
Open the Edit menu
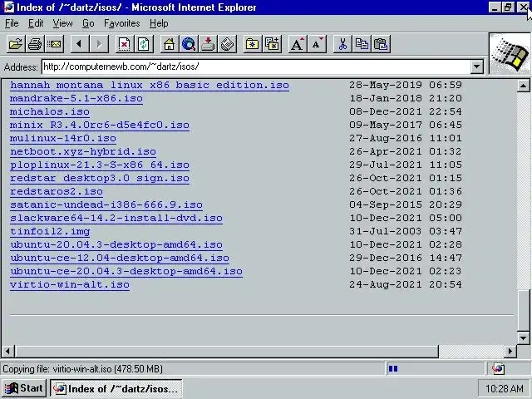[36, 23]
